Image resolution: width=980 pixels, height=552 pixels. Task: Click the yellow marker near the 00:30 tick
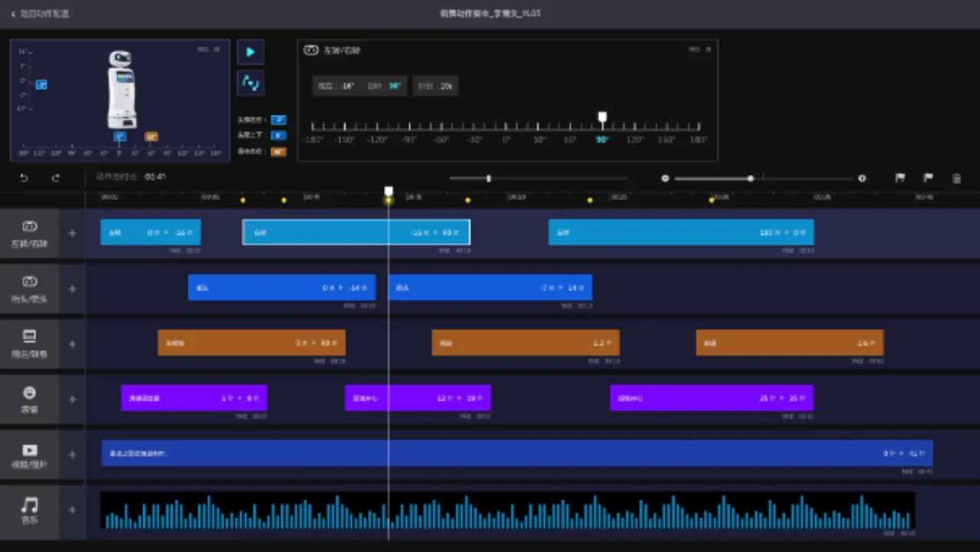point(712,200)
